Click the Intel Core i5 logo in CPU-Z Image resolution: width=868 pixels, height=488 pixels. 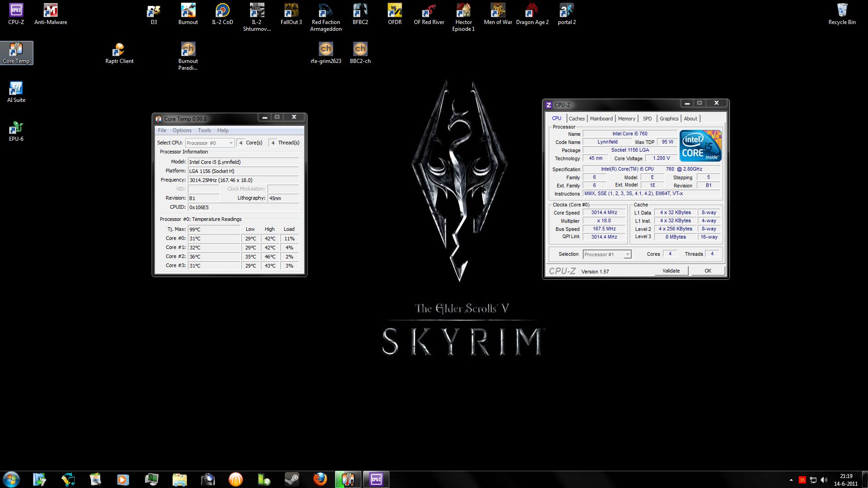coord(700,146)
